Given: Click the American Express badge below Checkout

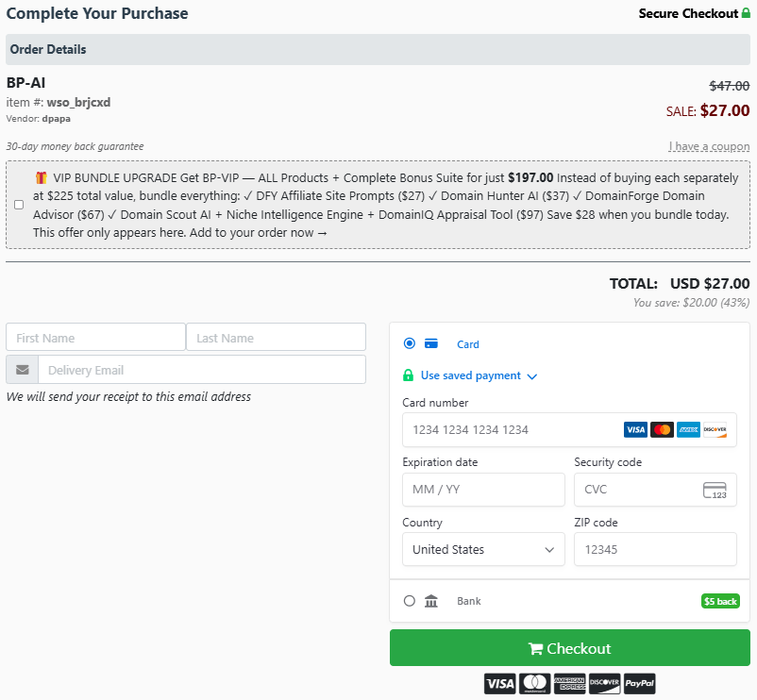Looking at the screenshot, I should pyautogui.click(x=570, y=684).
